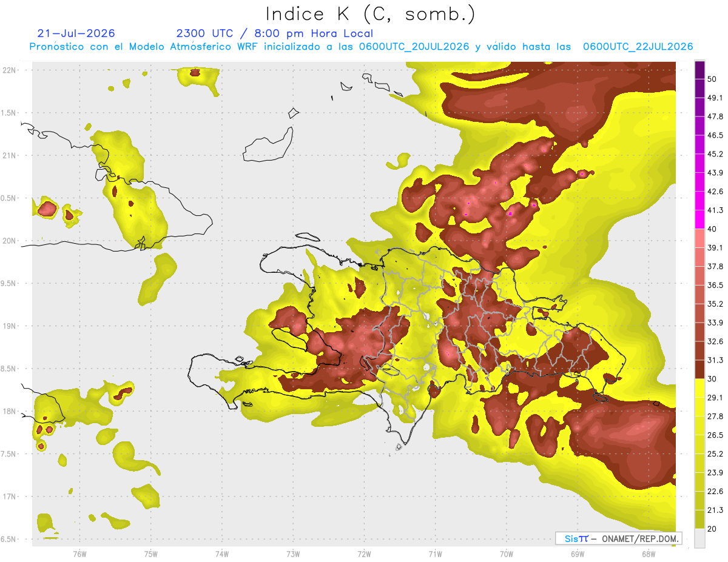
Task: Click the color bar value "46.5"
Action: (715, 135)
